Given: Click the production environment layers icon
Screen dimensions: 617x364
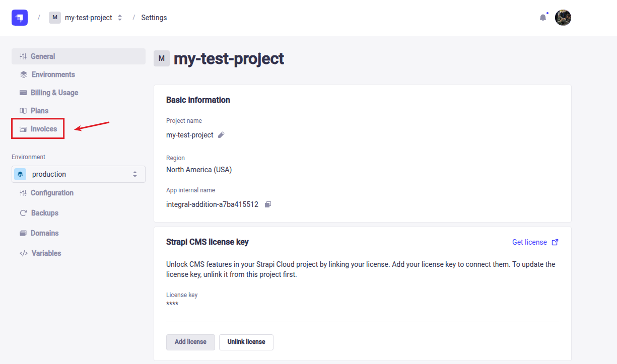Looking at the screenshot, I should pos(20,174).
